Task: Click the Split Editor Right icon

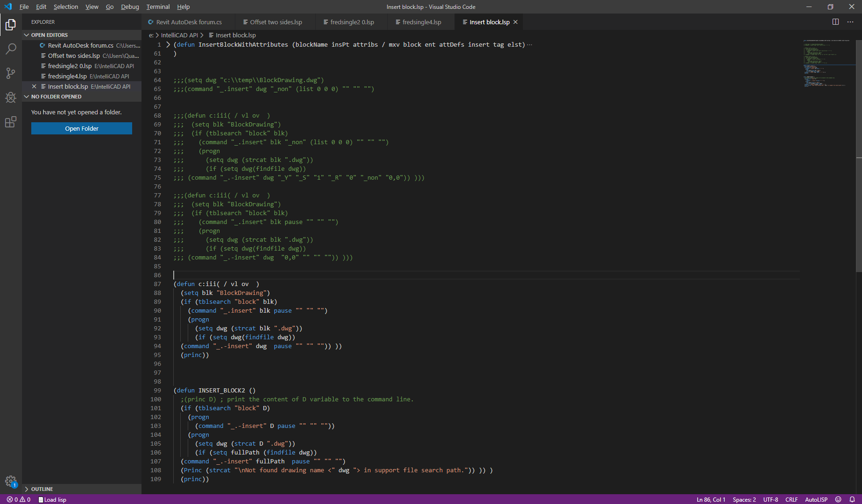Action: (835, 22)
